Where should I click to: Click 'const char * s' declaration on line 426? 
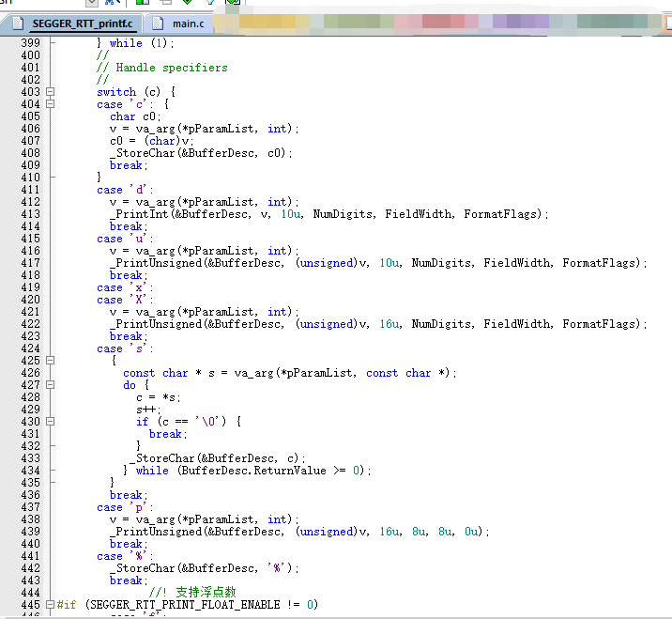click(169, 373)
